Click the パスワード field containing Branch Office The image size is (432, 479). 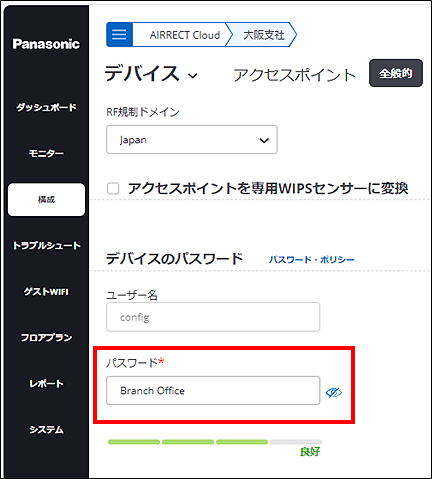click(213, 391)
